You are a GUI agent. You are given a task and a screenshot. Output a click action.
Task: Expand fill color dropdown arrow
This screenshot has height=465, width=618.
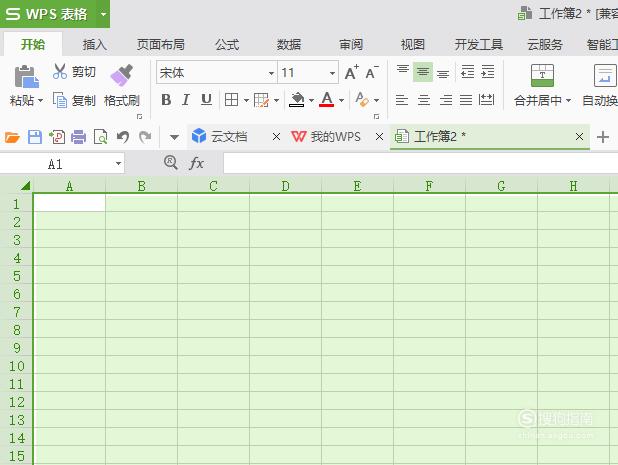point(311,100)
